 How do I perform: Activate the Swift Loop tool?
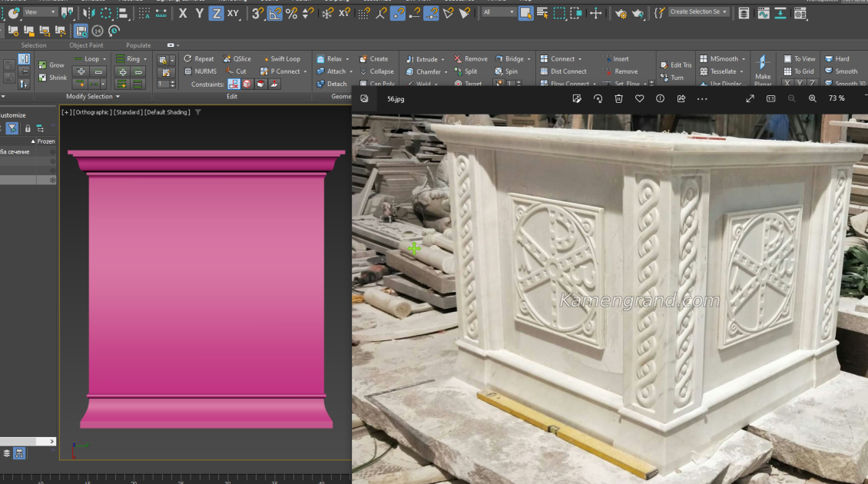pos(281,58)
